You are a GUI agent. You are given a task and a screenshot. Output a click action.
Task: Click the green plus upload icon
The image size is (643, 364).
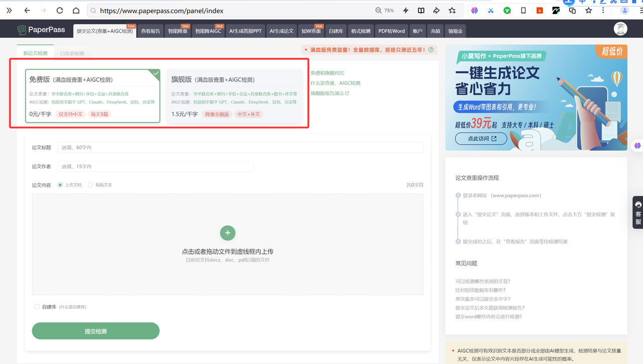pyautogui.click(x=228, y=233)
